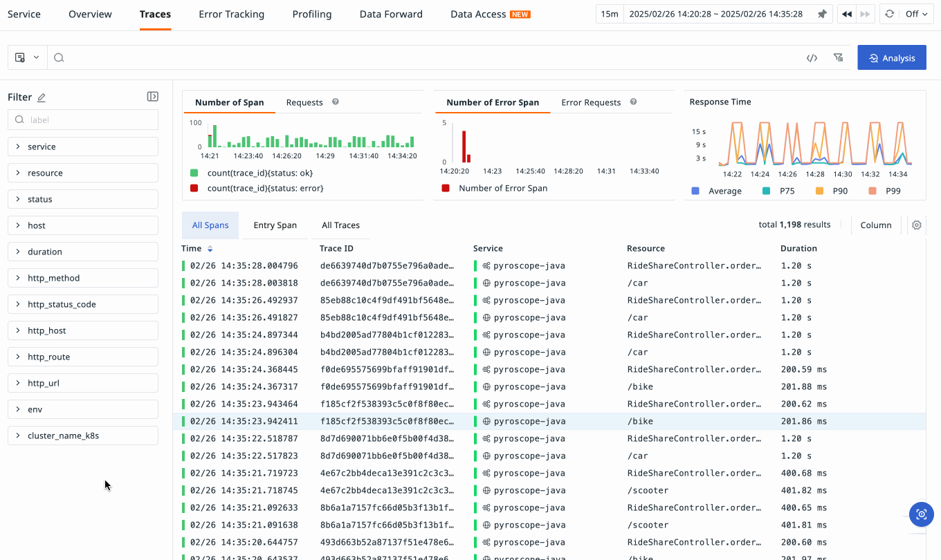
Task: Toggle the Average response time legend
Action: tap(716, 191)
